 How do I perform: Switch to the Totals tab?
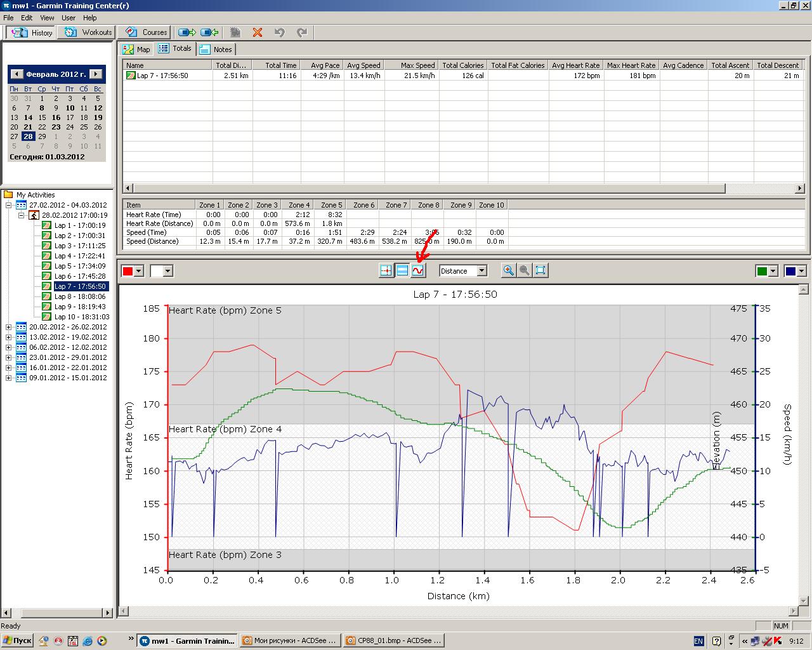[175, 48]
